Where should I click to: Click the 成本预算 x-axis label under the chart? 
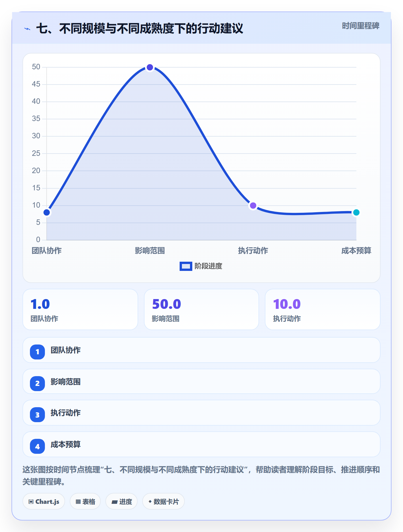point(356,251)
